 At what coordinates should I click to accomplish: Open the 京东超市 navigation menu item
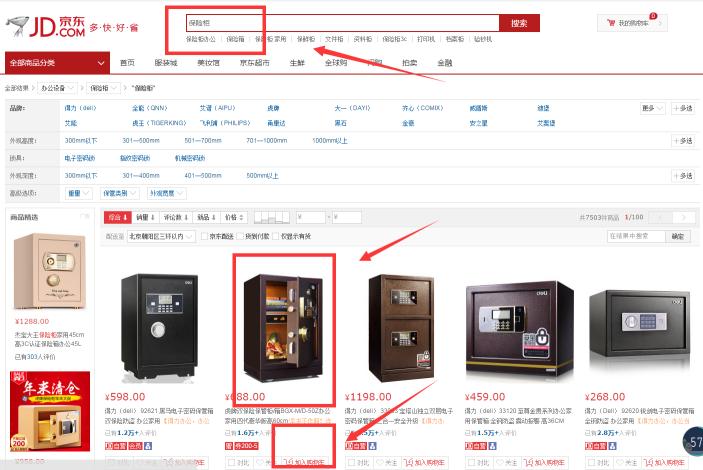tap(255, 63)
